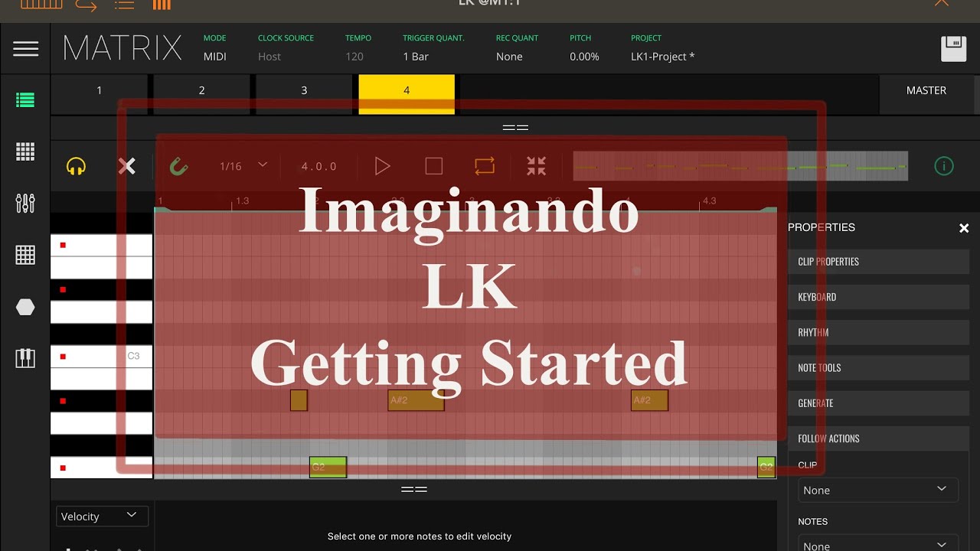
Task: Open the Notes follow action dropdown
Action: [x=878, y=544]
